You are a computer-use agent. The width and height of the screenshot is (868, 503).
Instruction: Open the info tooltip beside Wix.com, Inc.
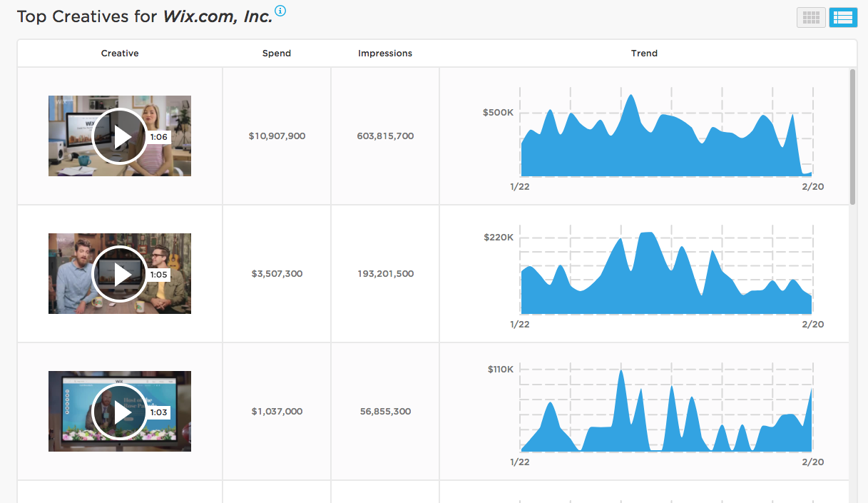[x=280, y=11]
